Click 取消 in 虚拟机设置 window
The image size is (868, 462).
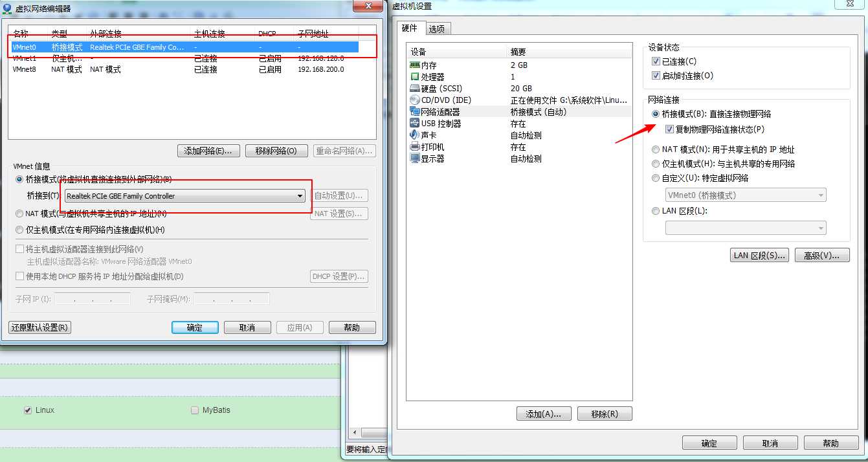[770, 443]
